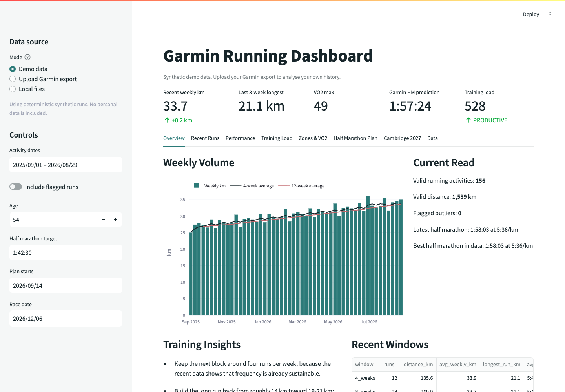565x392 pixels.
Task: Open the Cambridge 2027 tab
Action: coord(402,138)
